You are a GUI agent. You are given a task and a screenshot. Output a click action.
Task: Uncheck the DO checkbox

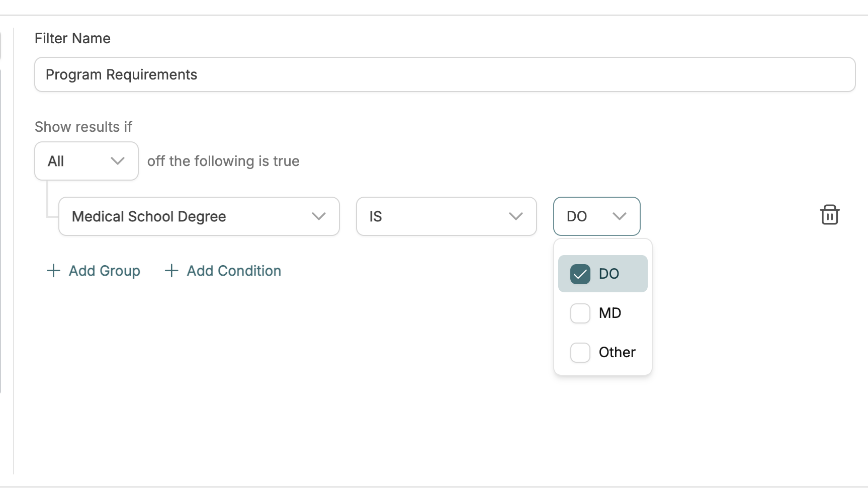coord(580,274)
